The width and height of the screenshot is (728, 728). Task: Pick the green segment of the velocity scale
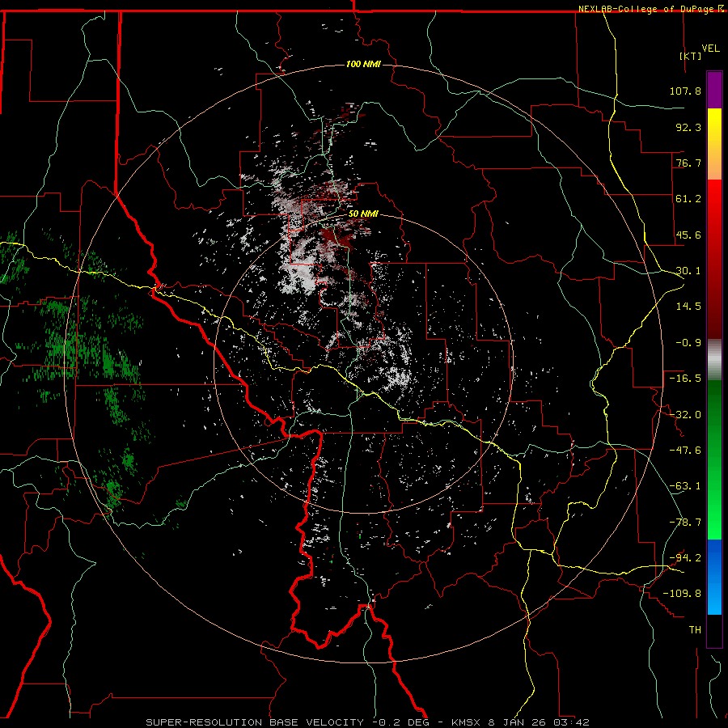pyautogui.click(x=714, y=459)
